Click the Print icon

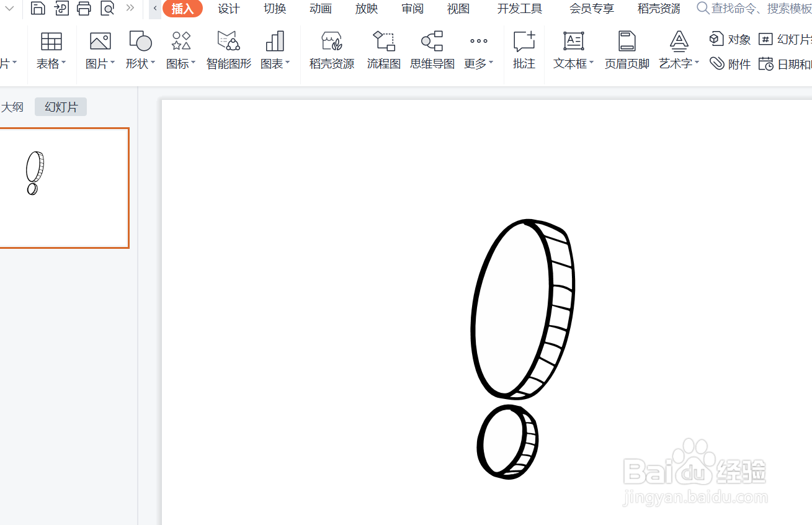[84, 8]
